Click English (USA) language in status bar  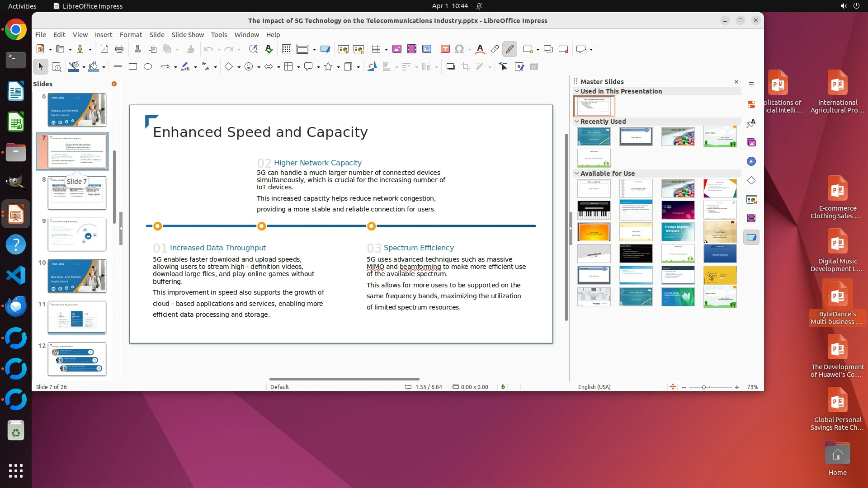pos(594,387)
